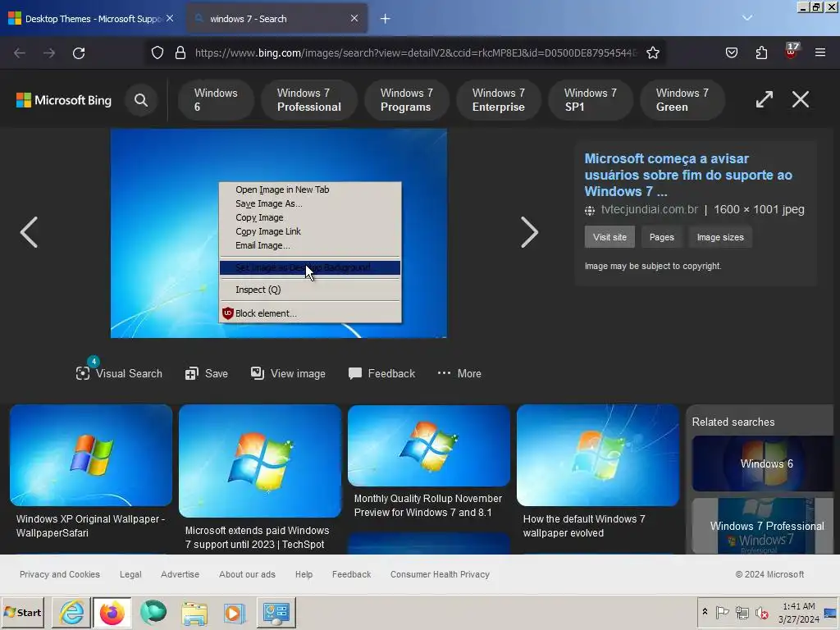Viewport: 840px width, 630px height.
Task: Click Visual Search below the image
Action: [x=119, y=373]
